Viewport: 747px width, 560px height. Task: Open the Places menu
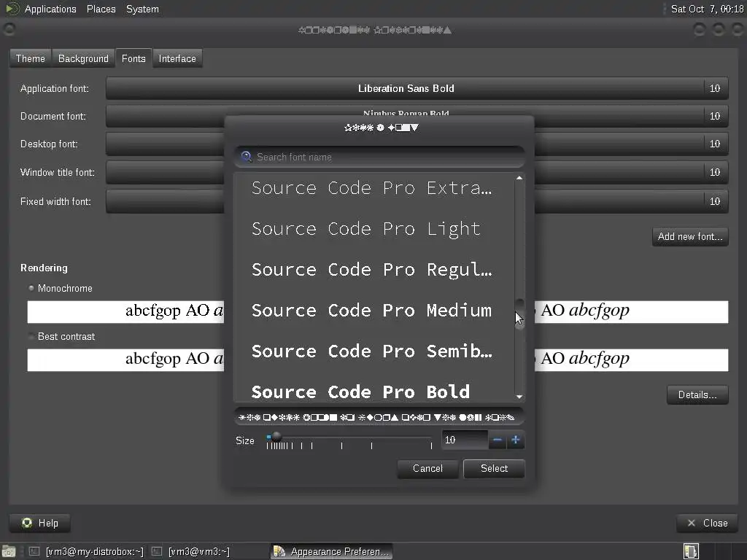click(101, 9)
